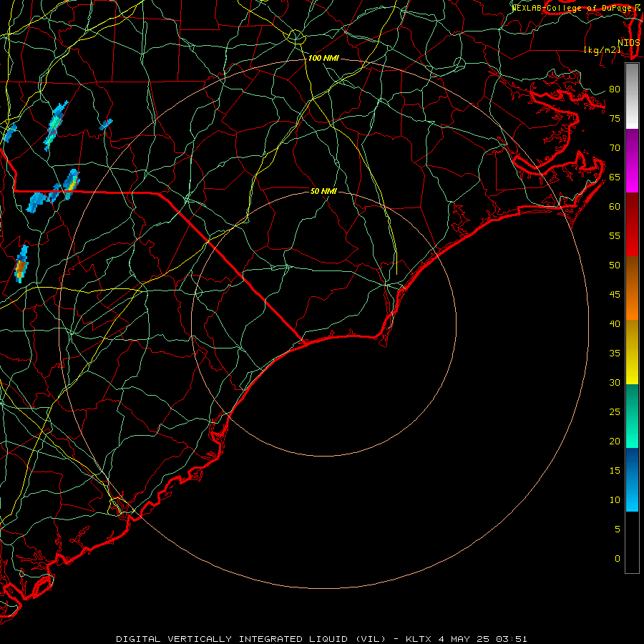644x644 pixels.
Task: Select the red segment of the color scale
Action: (632, 224)
